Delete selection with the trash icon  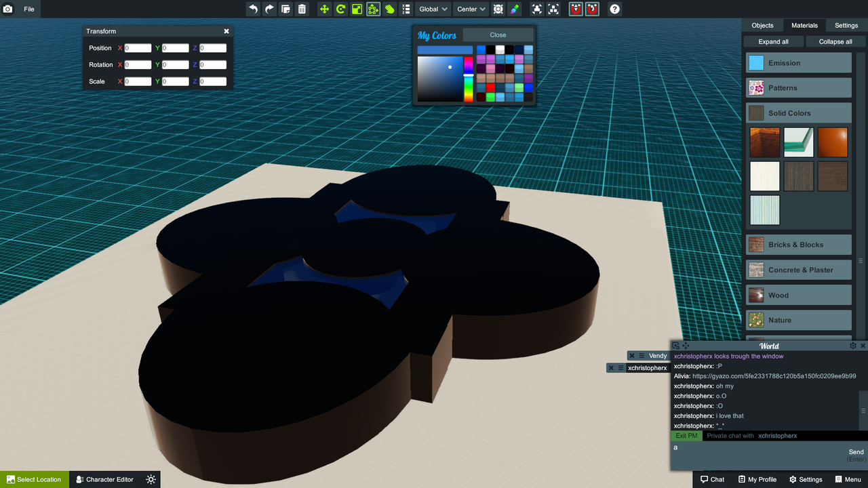pyautogui.click(x=302, y=9)
